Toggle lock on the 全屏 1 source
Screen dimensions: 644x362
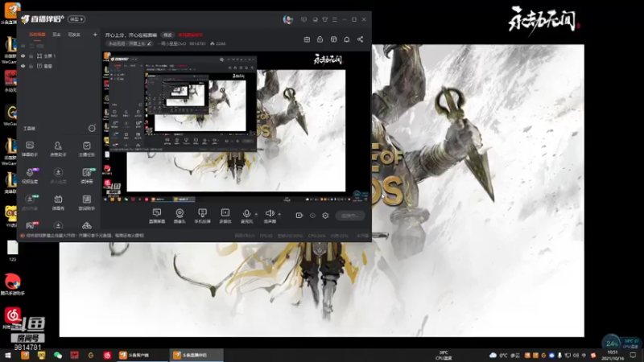pyautogui.click(x=31, y=56)
